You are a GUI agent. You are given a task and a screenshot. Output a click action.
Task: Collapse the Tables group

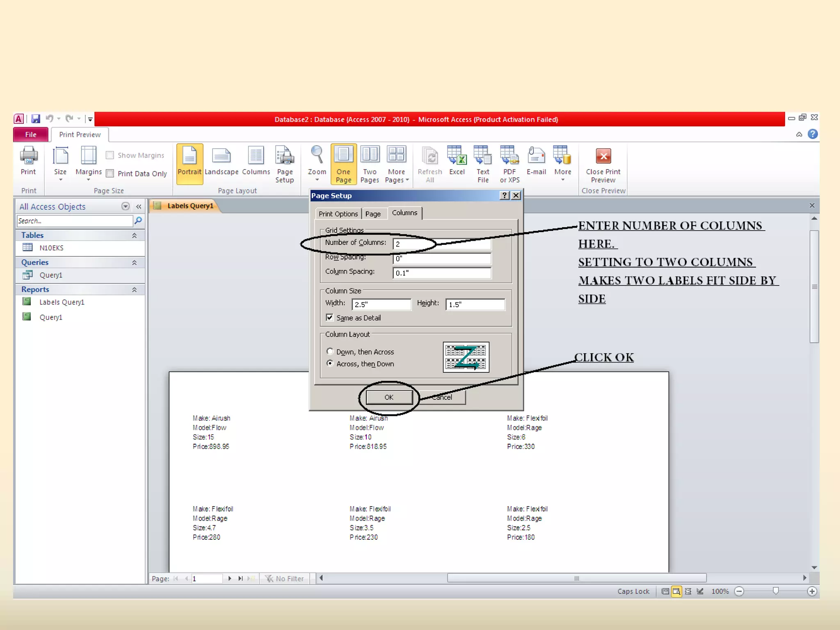(x=134, y=235)
